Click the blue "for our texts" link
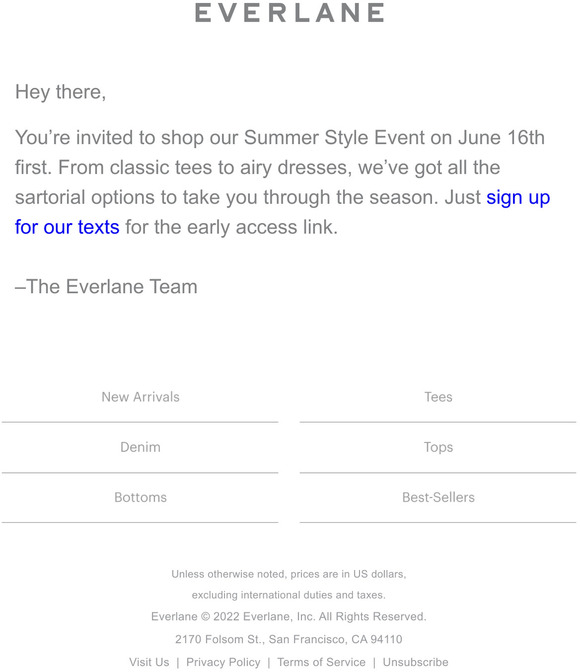Image resolution: width=580 pixels, height=672 pixels. (x=67, y=228)
